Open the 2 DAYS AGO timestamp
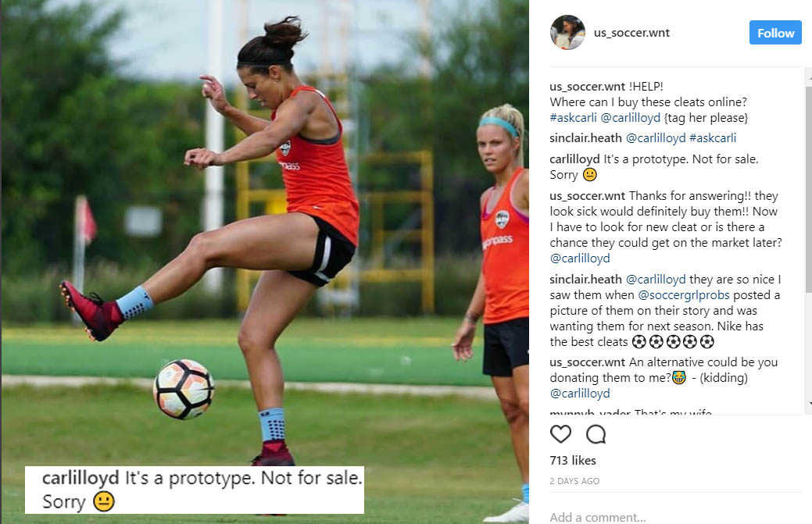Screen dimensions: 812x524 574,481
